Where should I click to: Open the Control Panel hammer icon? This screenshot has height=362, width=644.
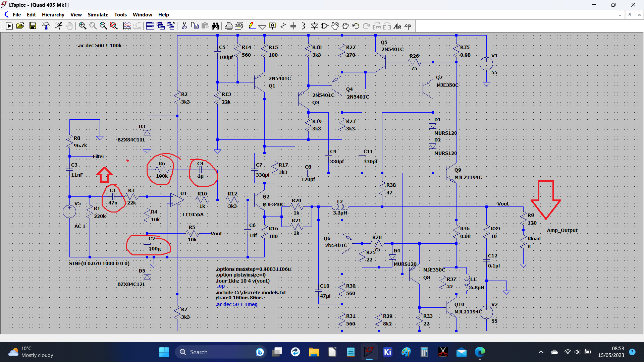click(46, 26)
